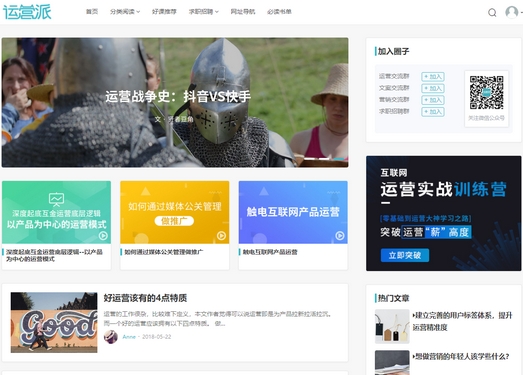Image resolution: width=523 pixels, height=375 pixels.
Task: Click the WeChat QR code image
Action: 486,92
